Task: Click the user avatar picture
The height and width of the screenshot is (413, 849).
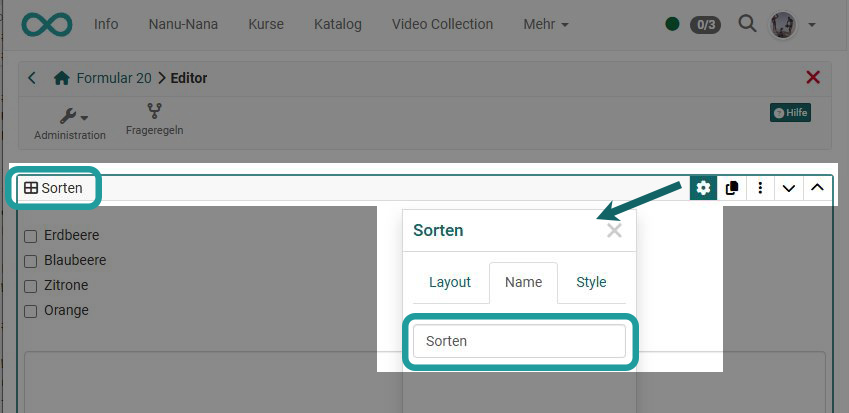Action: tap(782, 25)
